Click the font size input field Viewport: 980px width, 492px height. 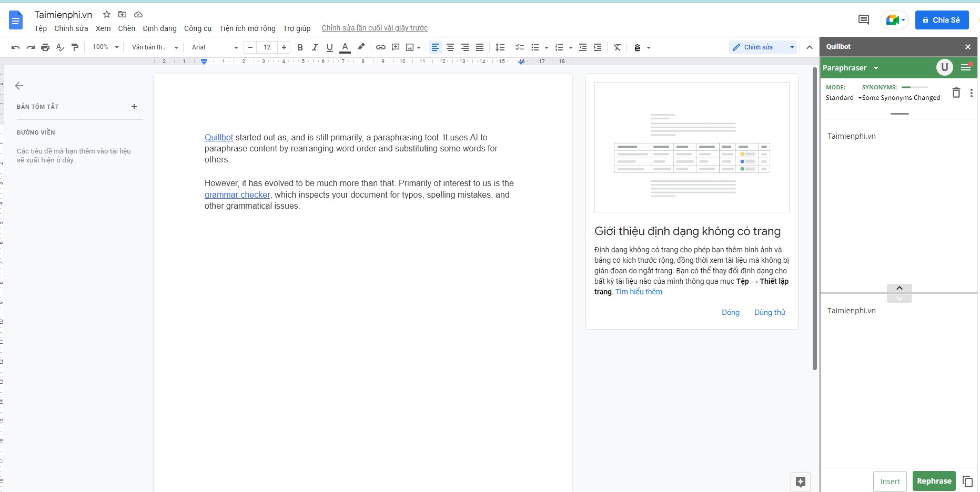point(267,47)
